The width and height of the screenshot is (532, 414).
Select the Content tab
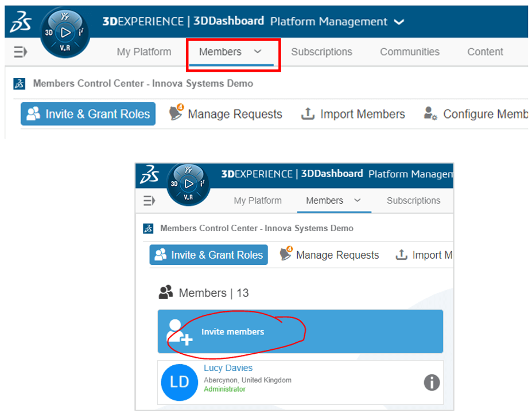tap(484, 52)
